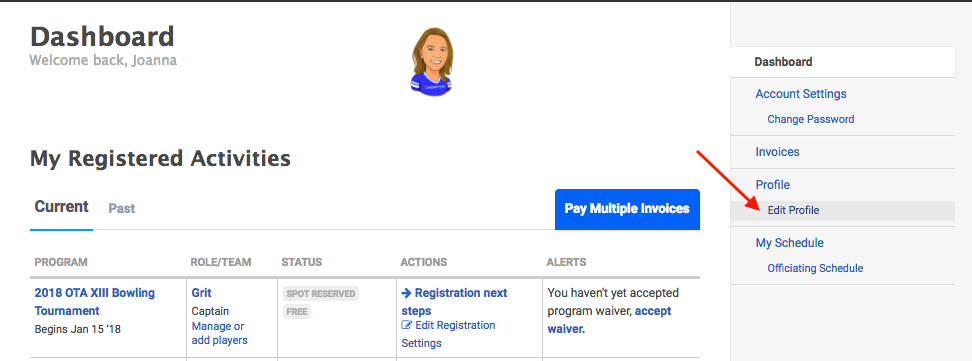Switch to the Past activities tab
The height and width of the screenshot is (361, 972).
pyautogui.click(x=122, y=208)
